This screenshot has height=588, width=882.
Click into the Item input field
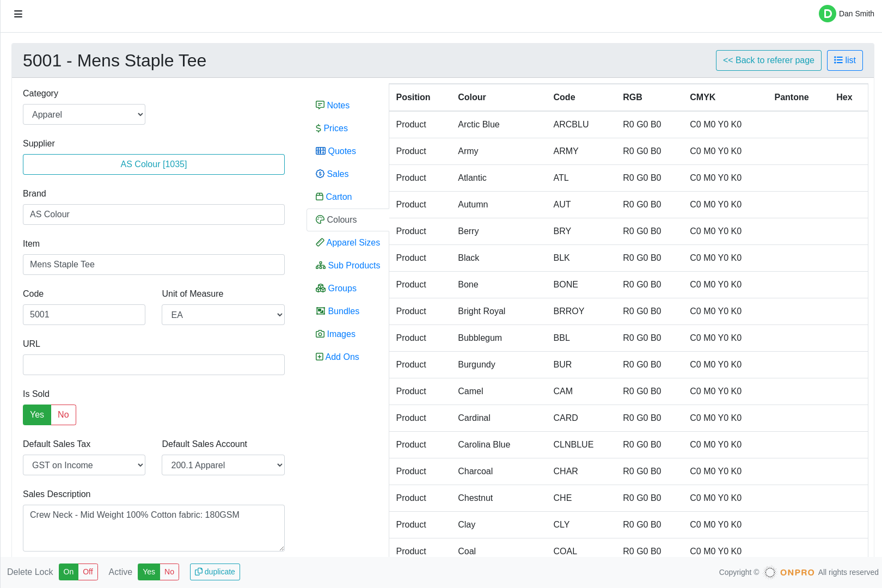154,265
